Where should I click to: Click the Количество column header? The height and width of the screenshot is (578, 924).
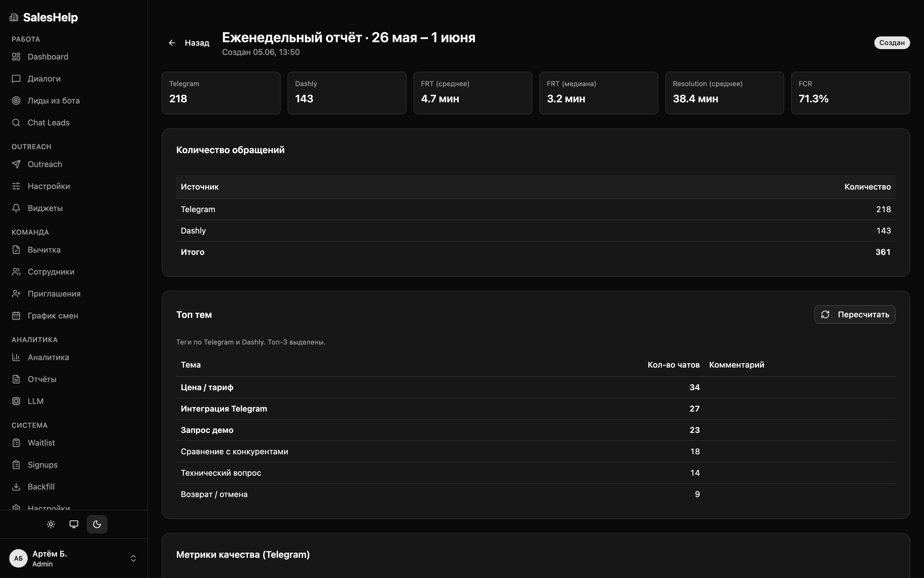867,187
